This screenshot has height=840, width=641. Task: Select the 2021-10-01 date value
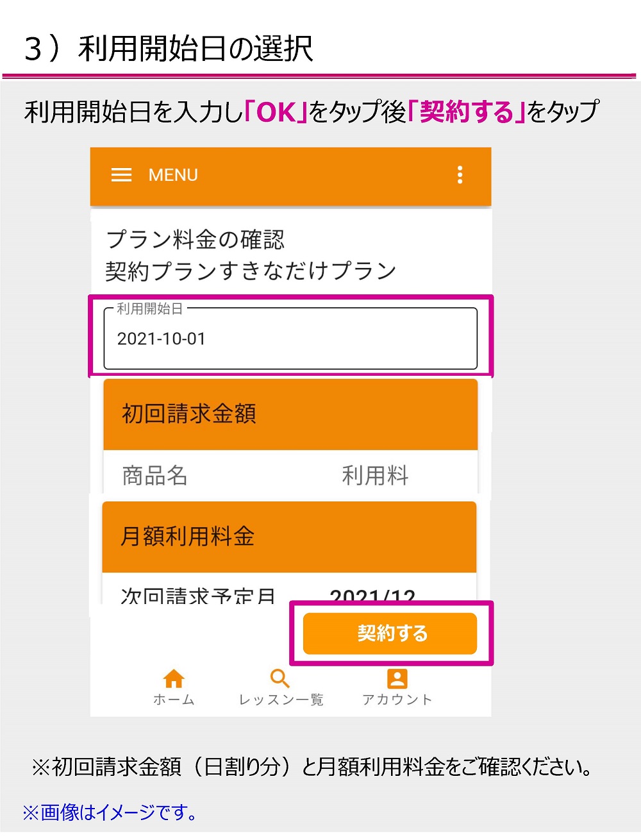(x=160, y=339)
